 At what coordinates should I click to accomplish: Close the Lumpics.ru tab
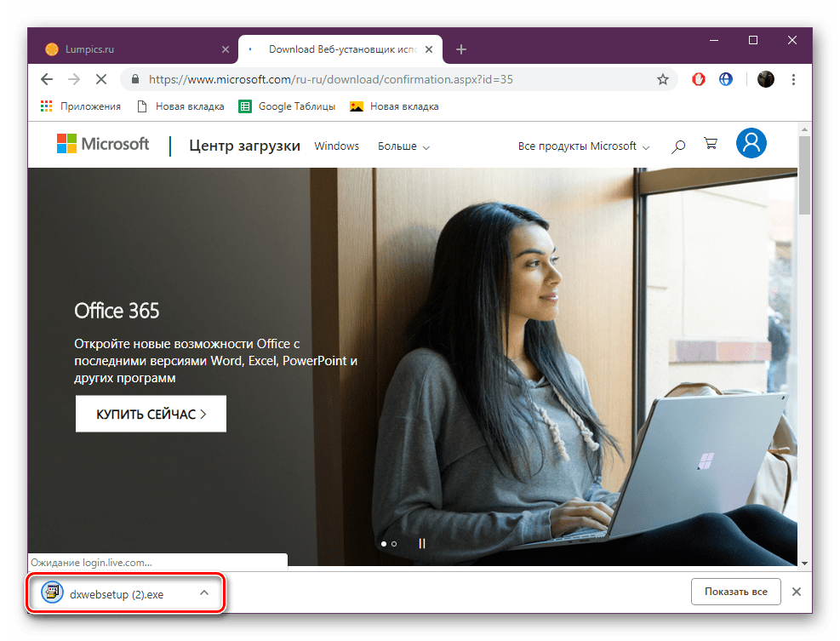point(226,49)
